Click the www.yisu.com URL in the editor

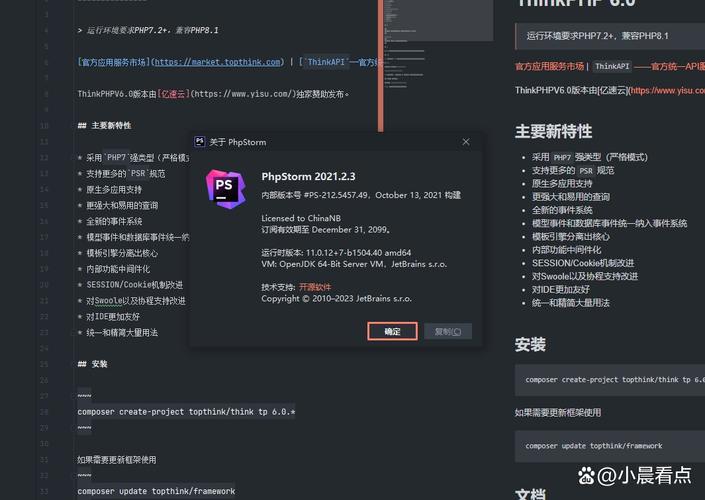coord(244,94)
